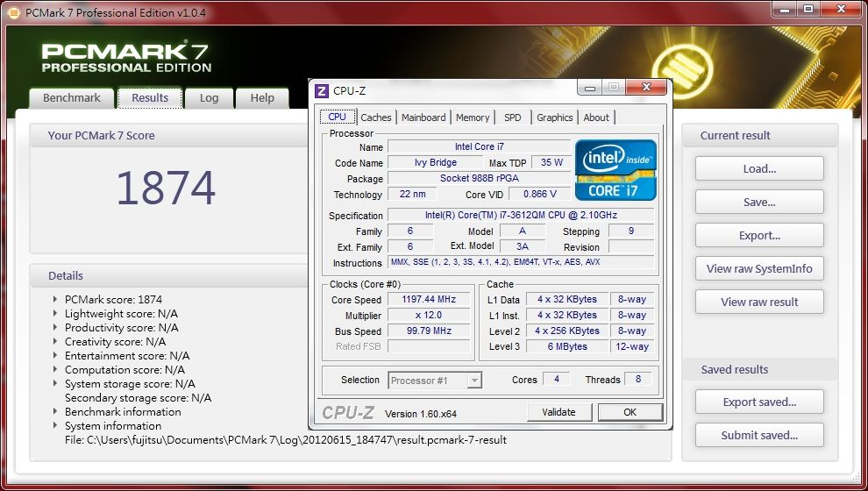The image size is (868, 491).
Task: Click the PCMark 7 orange title bar icon
Action: click(14, 13)
